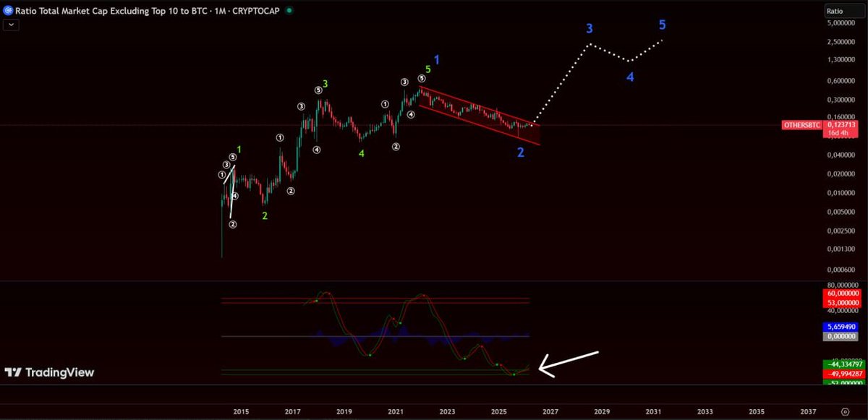Click the red 60,000000 indicator level label
Screen dimensions: 868x420
pos(843,294)
